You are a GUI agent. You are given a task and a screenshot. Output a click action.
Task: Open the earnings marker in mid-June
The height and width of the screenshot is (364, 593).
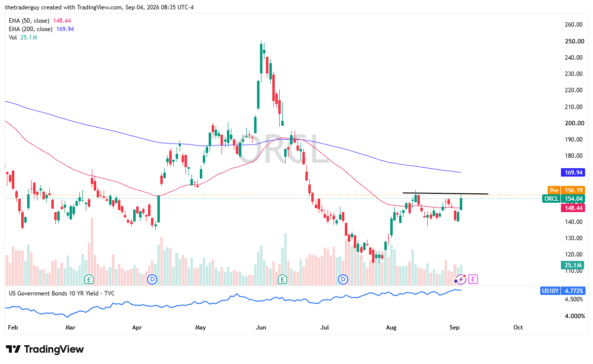(x=283, y=280)
